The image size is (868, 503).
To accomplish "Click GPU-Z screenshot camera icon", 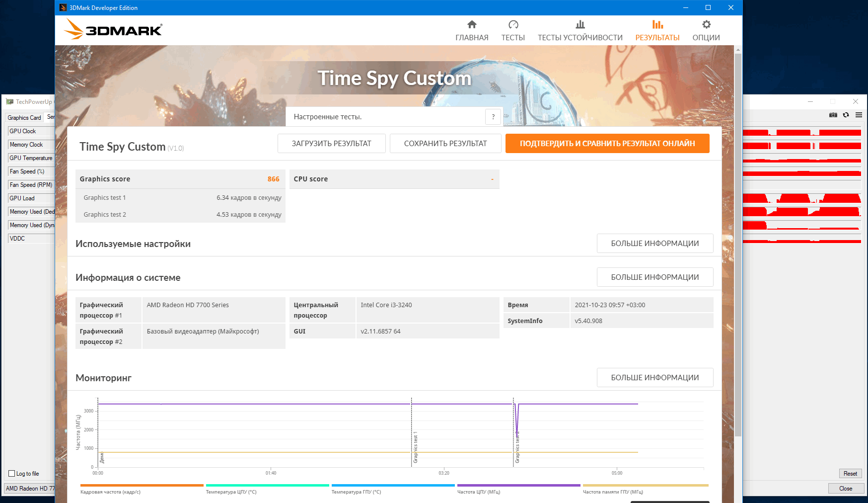I will click(x=833, y=115).
